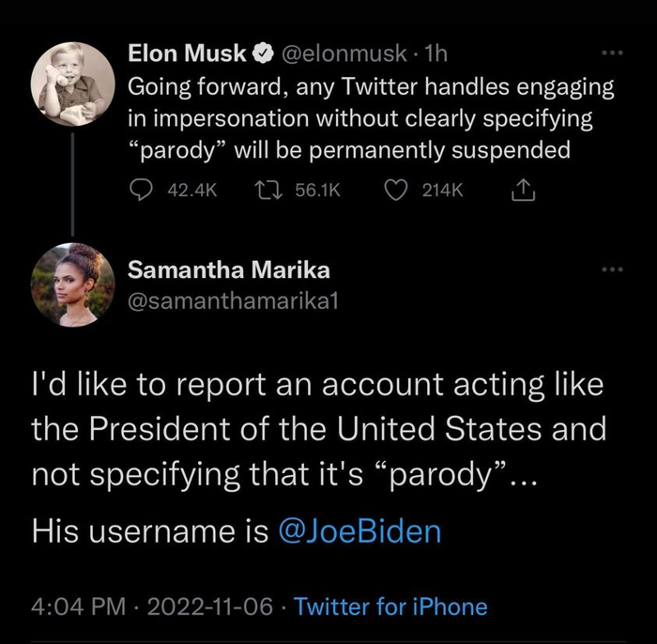Open more options on Elon Musk's tweet

(x=613, y=54)
